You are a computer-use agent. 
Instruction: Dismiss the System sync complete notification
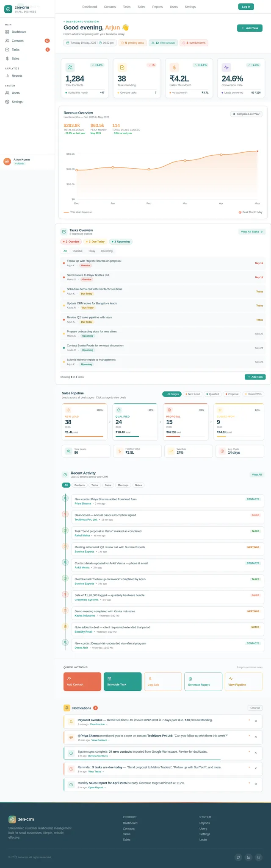click(x=255, y=753)
